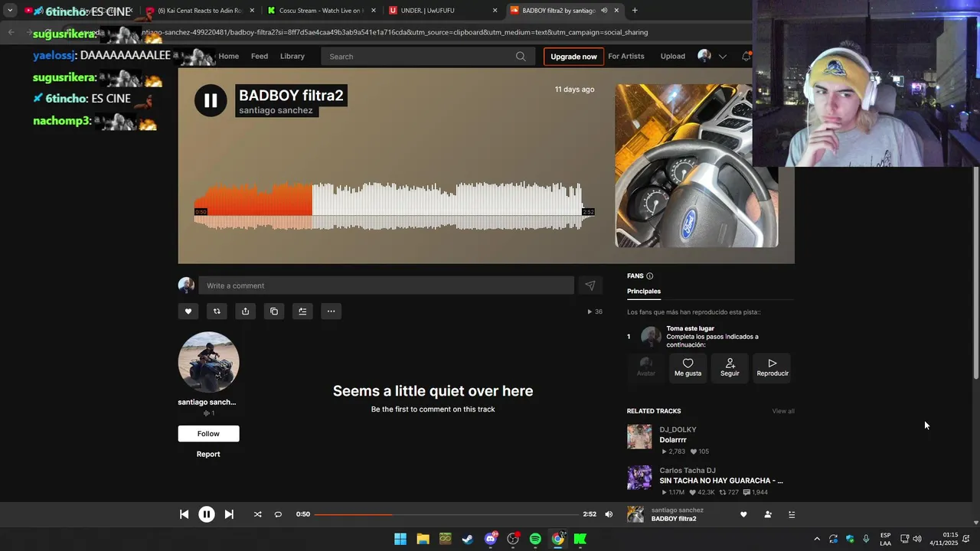Open the browser tab search dropdown
The width and height of the screenshot is (980, 551).
10,11
